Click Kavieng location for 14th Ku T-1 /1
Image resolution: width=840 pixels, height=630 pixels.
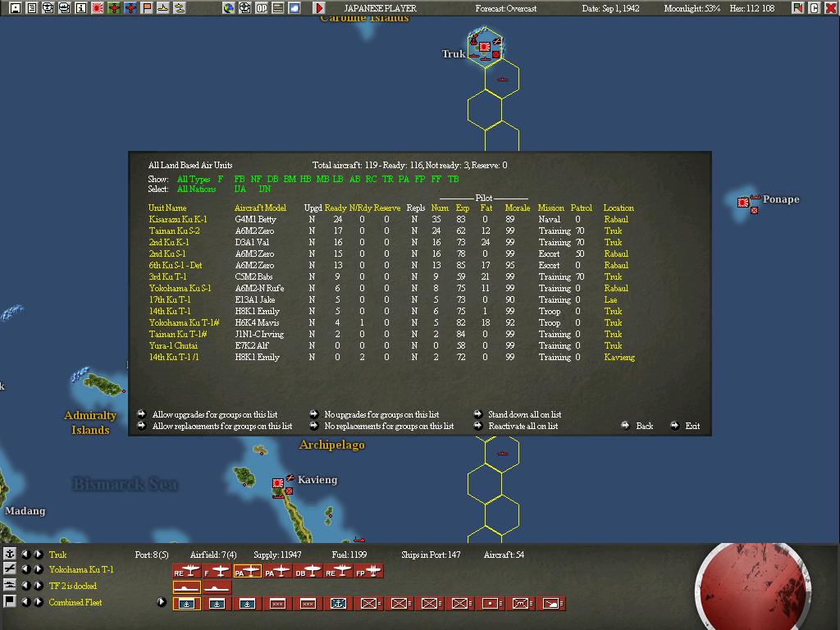click(619, 357)
